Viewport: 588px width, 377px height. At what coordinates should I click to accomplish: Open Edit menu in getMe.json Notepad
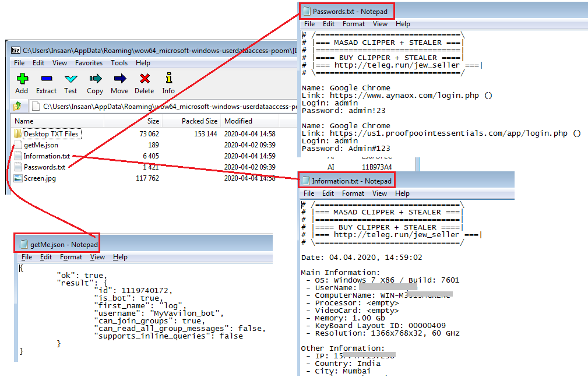[46, 257]
